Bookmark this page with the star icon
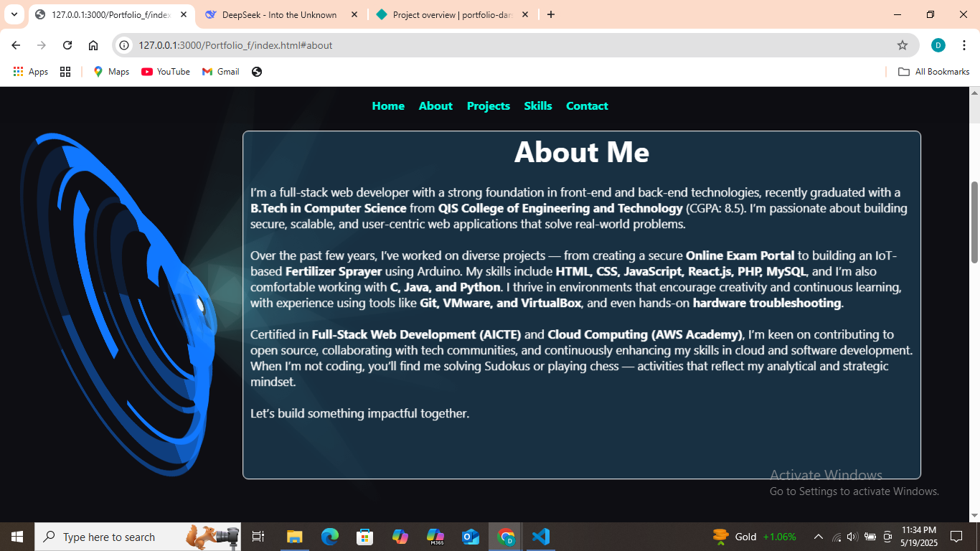This screenshot has height=551, width=980. coord(903,45)
